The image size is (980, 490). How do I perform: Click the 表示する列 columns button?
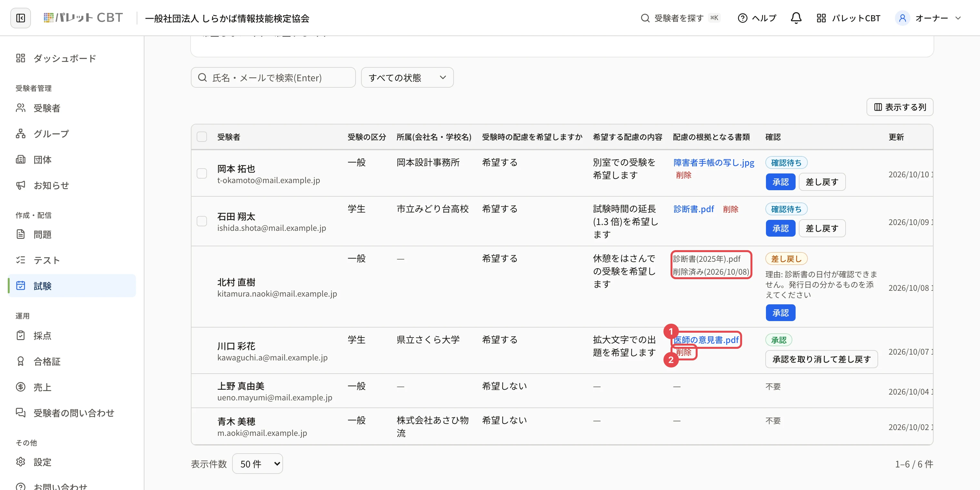pos(900,107)
